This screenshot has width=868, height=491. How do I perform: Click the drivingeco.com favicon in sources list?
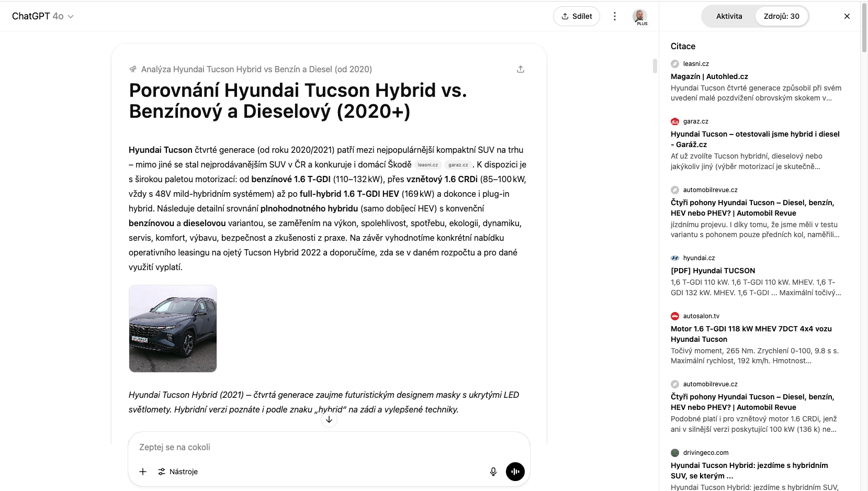[675, 453]
